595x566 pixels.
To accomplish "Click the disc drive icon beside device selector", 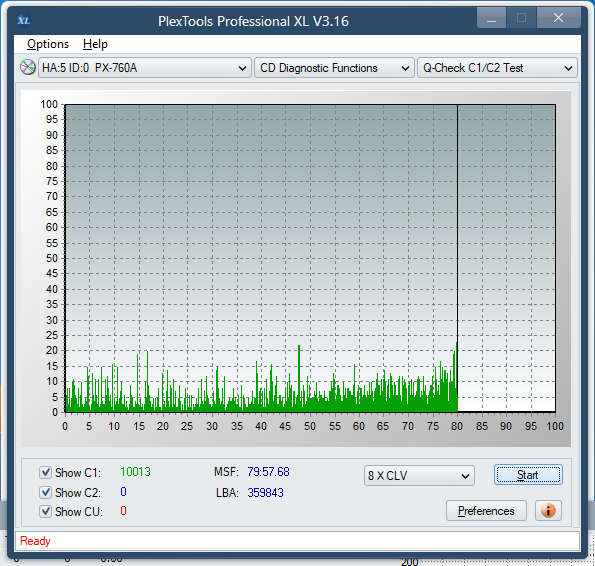I will click(x=28, y=68).
